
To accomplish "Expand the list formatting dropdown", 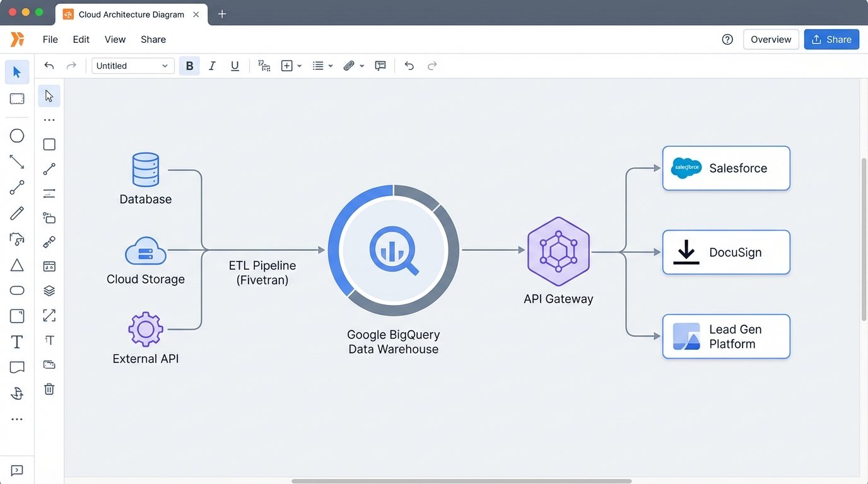I will [331, 66].
